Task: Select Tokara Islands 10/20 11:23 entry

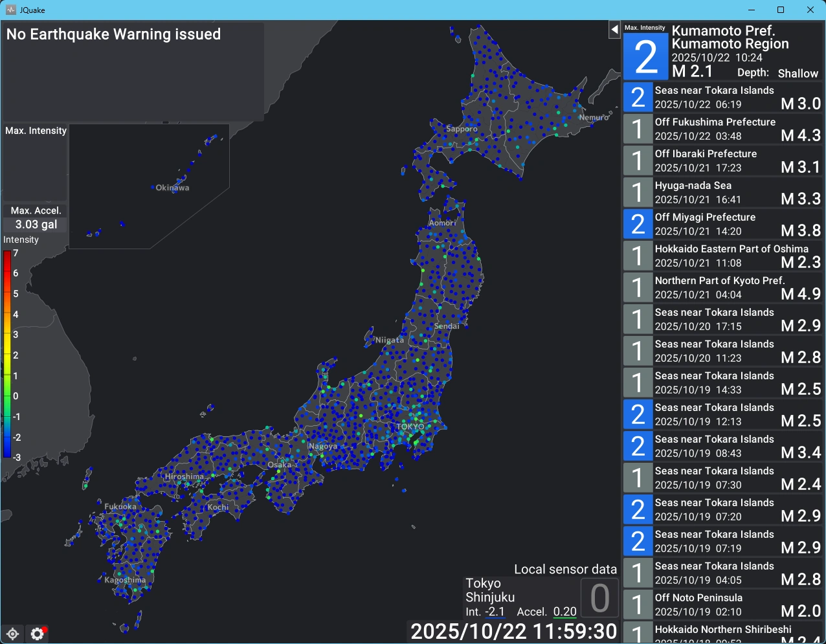Action: (722, 351)
